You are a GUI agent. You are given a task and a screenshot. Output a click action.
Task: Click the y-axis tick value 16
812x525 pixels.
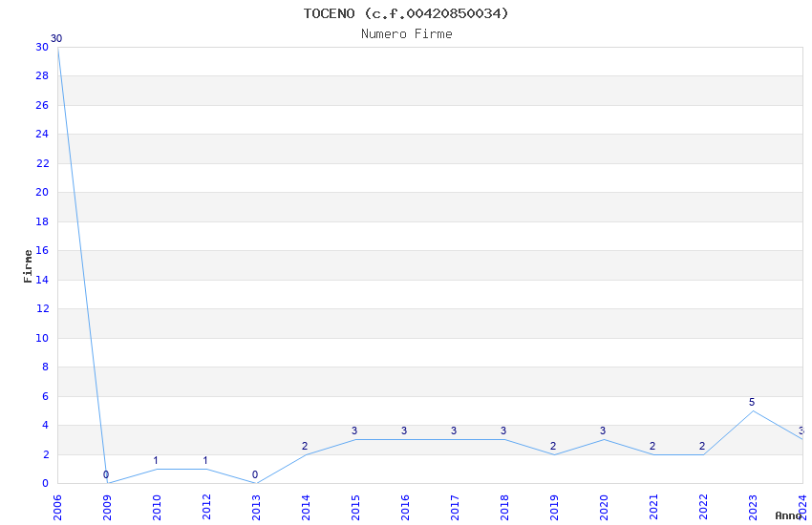[x=42, y=250]
